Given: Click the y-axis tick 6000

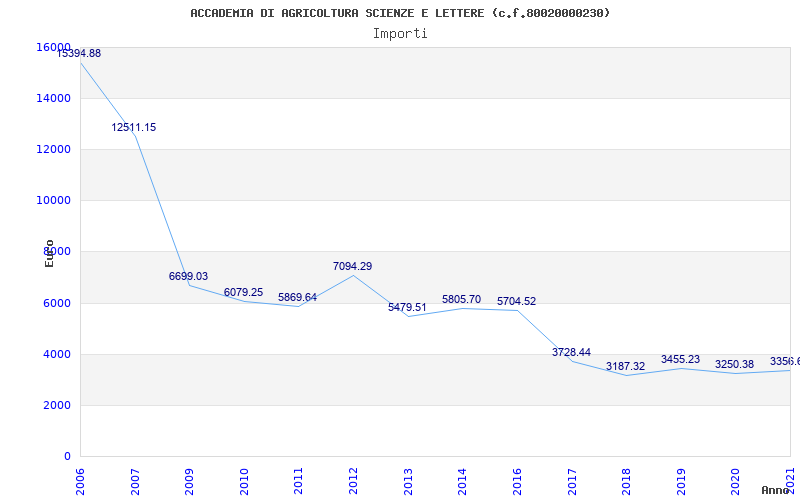Looking at the screenshot, I should pos(56,303).
